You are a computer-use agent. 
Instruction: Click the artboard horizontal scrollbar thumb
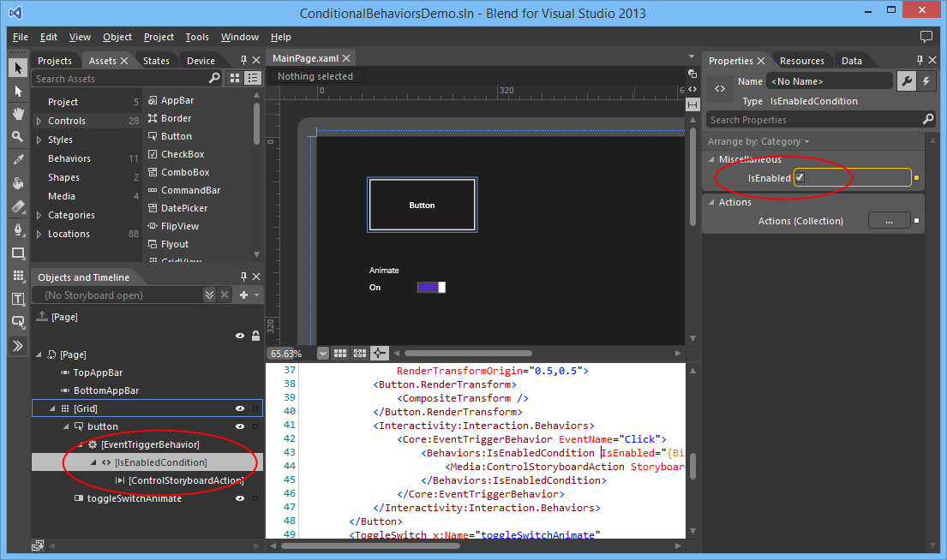pos(468,353)
